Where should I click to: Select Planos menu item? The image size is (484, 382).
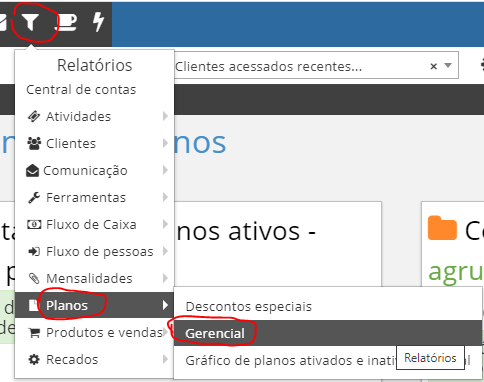[x=94, y=305]
